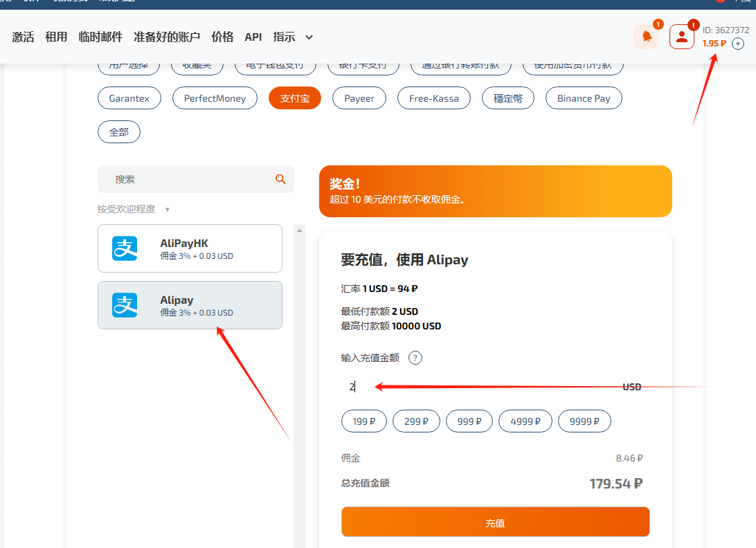Select the Binance Pay filter
This screenshot has width=756, height=548.
tap(583, 98)
